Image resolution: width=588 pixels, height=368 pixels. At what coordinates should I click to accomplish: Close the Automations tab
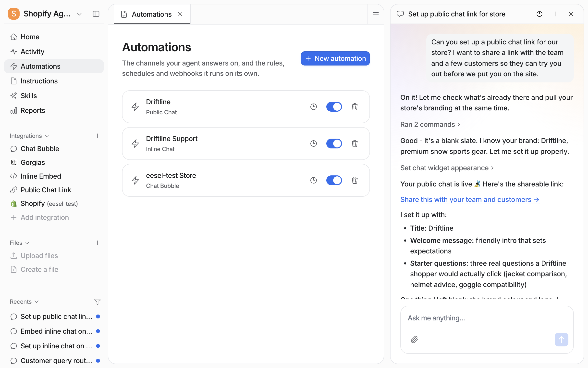point(180,14)
